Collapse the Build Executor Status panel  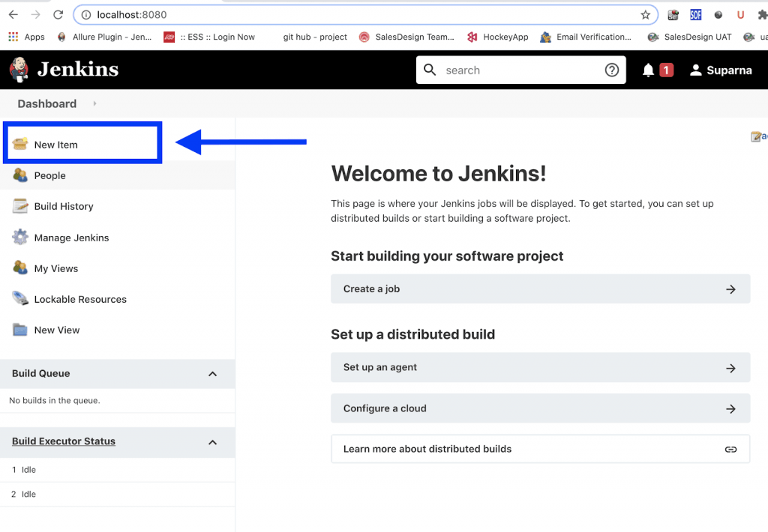pyautogui.click(x=212, y=442)
